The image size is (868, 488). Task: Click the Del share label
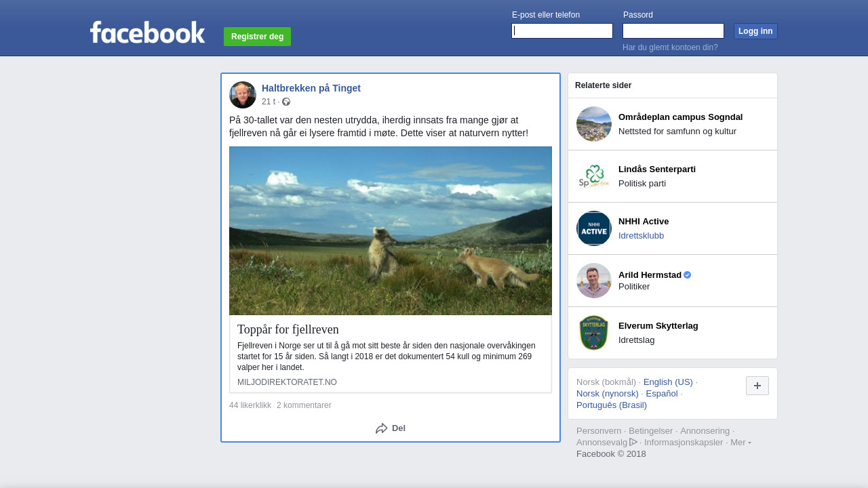[x=399, y=428]
